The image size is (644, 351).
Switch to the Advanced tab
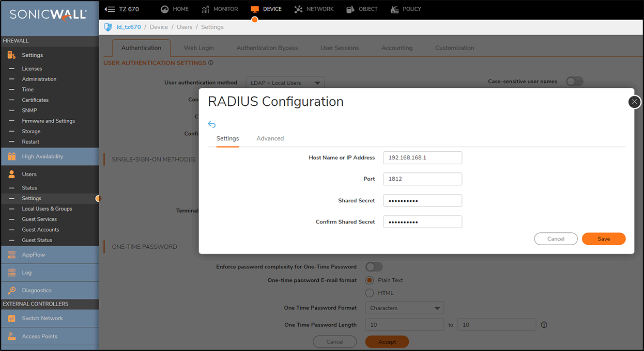(270, 138)
